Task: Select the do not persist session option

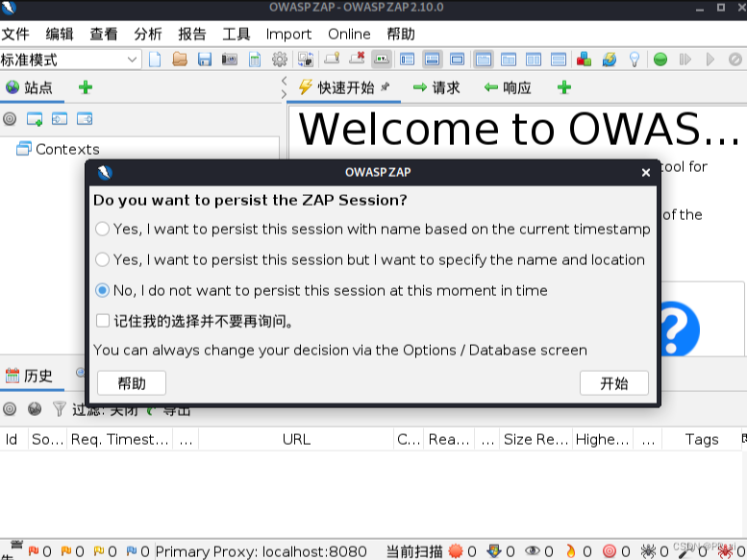Action: coord(103,290)
